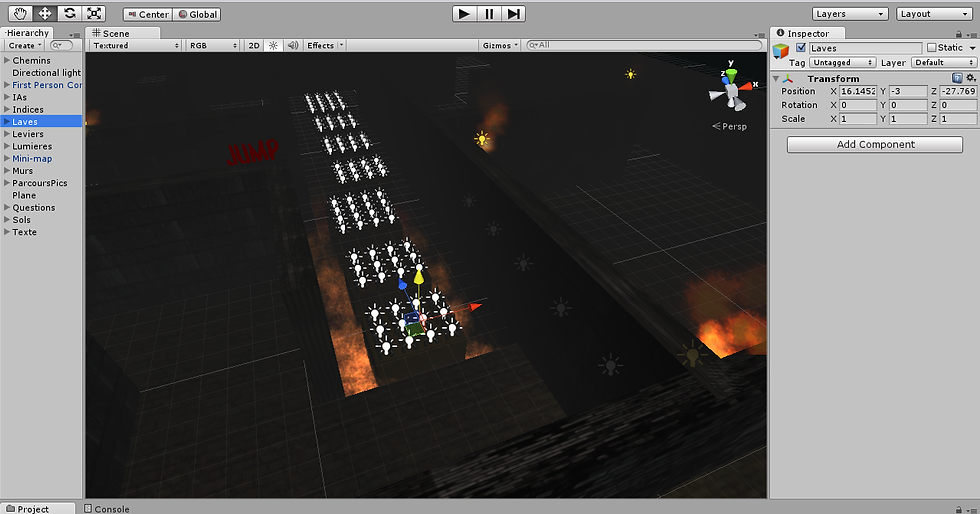
Task: Click the scene orientation gizmo Y axis
Action: click(731, 76)
